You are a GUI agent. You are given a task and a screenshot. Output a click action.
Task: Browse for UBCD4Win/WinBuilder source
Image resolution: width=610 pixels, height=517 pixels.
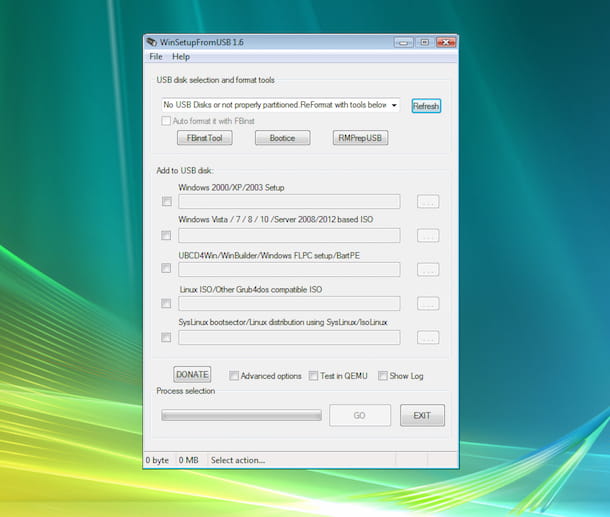[x=428, y=269]
